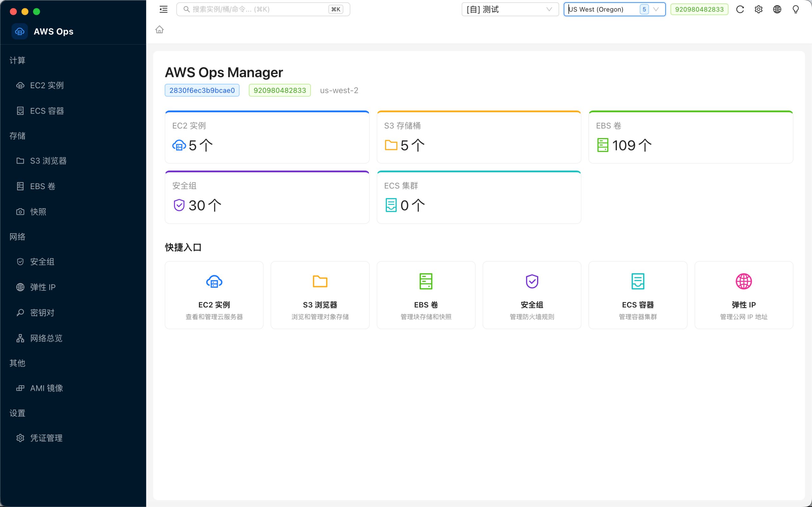Screen dimensions: 812x507
Task: Open 弹性 IP quick entry globe icon
Action: (743, 282)
